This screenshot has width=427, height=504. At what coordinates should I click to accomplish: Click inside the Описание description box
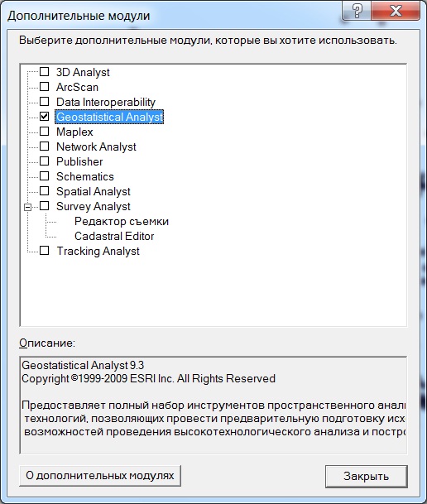click(x=213, y=405)
